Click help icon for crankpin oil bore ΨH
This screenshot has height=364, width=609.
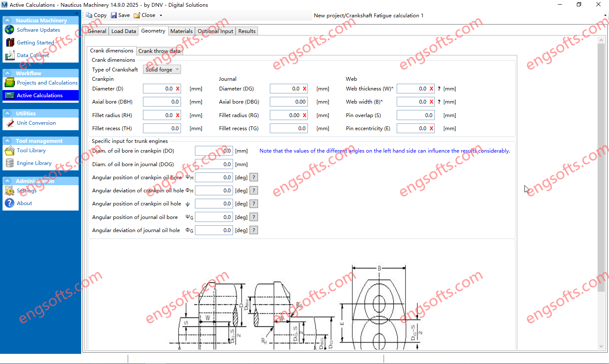pyautogui.click(x=254, y=178)
